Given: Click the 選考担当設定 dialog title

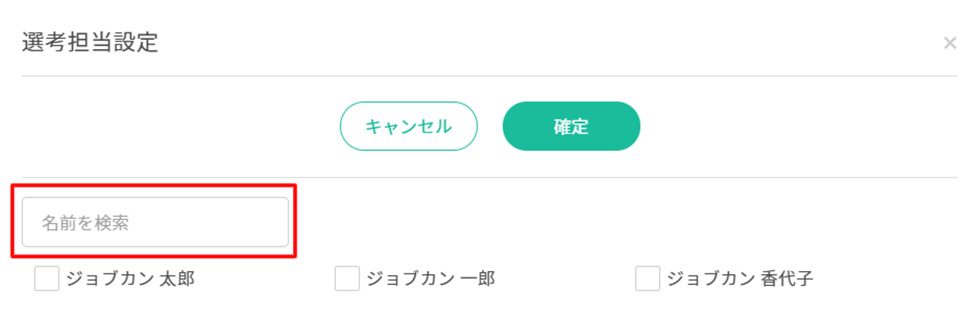Looking at the screenshot, I should click(90, 42).
